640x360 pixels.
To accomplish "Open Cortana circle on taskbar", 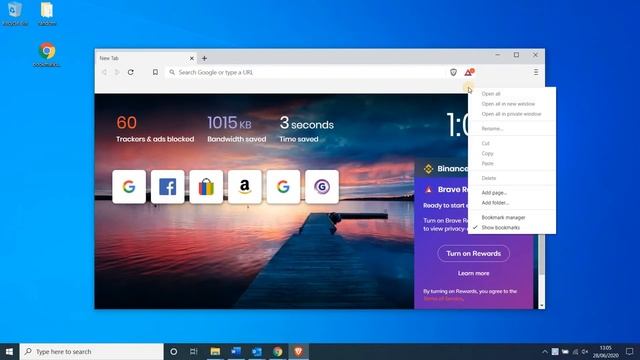I will 173,351.
